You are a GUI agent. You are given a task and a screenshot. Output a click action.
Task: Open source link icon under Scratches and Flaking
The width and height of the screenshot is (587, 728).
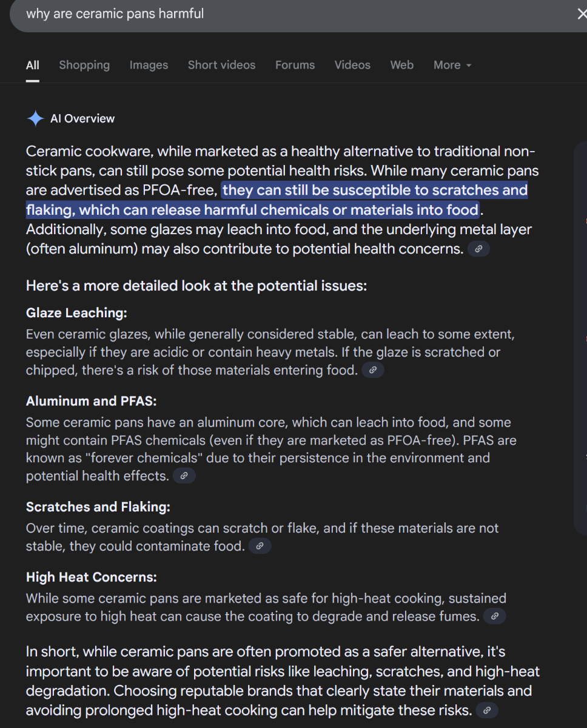(260, 547)
